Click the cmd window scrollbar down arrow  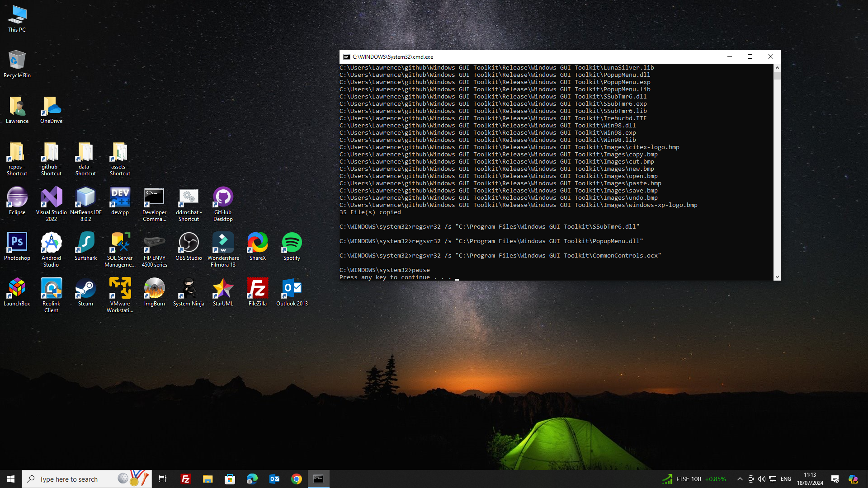(777, 277)
